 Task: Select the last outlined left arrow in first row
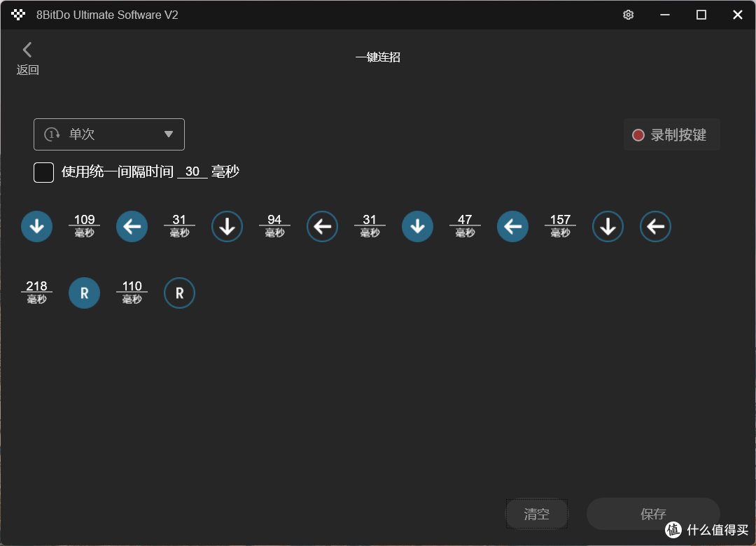655,226
